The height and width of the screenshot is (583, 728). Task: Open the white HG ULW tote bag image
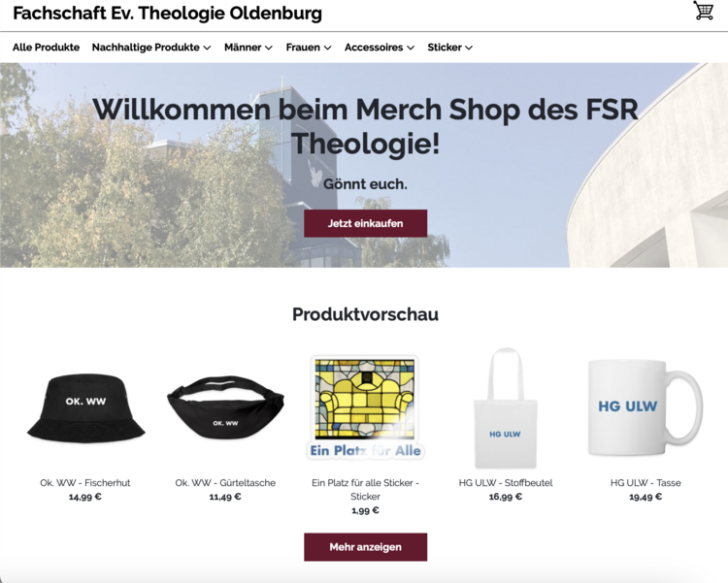point(506,408)
